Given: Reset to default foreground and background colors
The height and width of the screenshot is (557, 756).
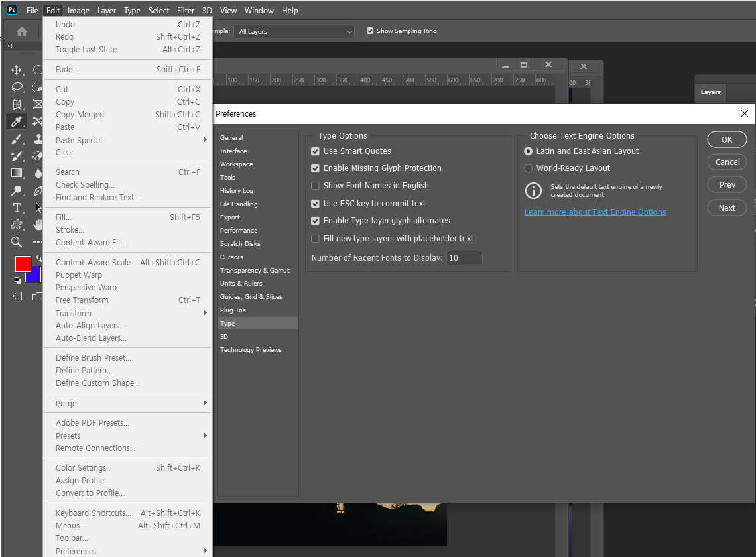Looking at the screenshot, I should point(17,280).
